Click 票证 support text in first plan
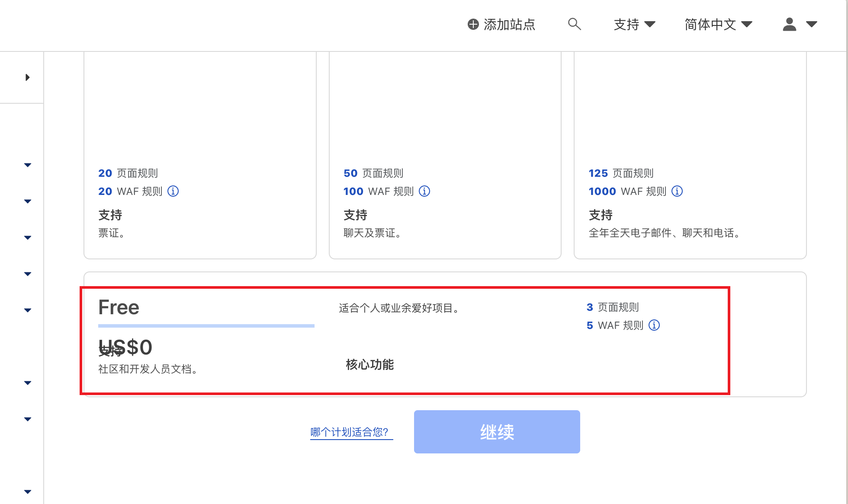The height and width of the screenshot is (504, 848). pyautogui.click(x=111, y=233)
